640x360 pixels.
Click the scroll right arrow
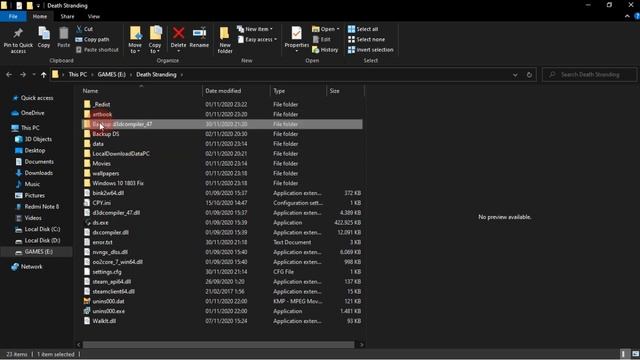click(x=361, y=345)
